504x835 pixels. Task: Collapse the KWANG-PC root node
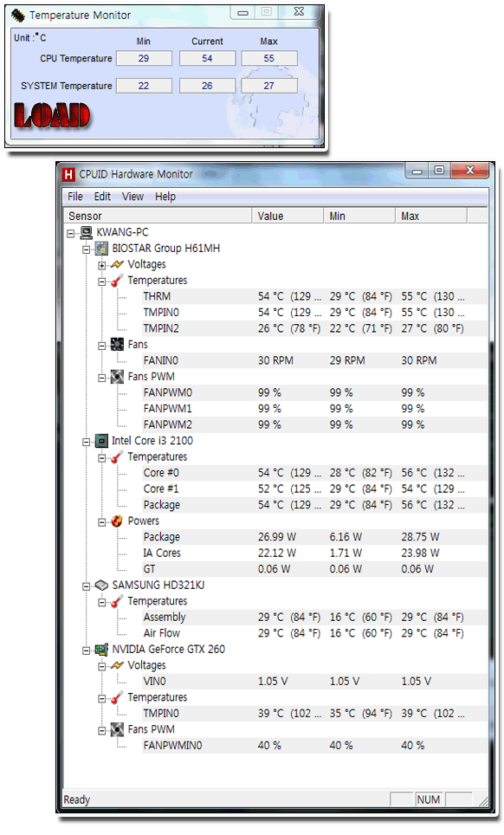pyautogui.click(x=70, y=233)
